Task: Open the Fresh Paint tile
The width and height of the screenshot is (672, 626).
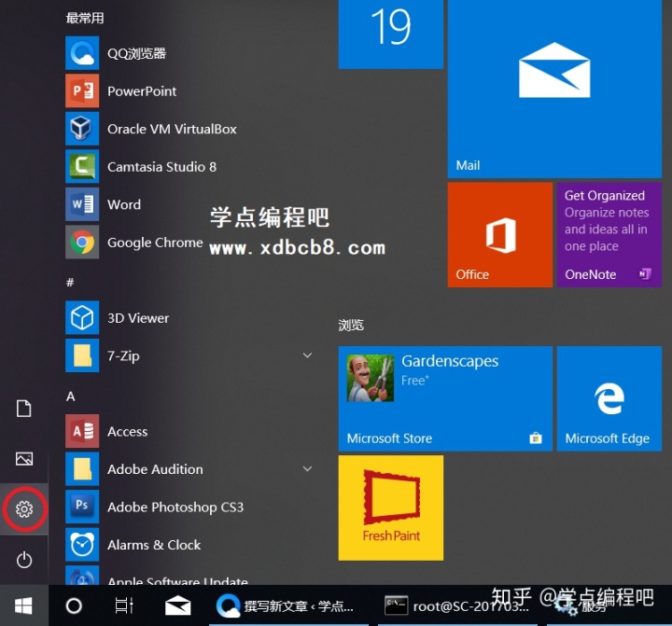Action: coord(391,508)
